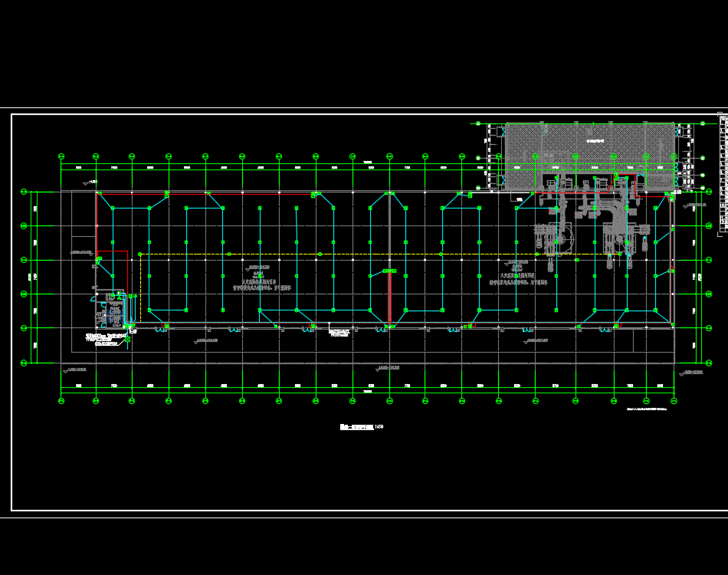Select the red vertical riser at the plan center
Viewport: 728px width, 575px height.
(389, 298)
